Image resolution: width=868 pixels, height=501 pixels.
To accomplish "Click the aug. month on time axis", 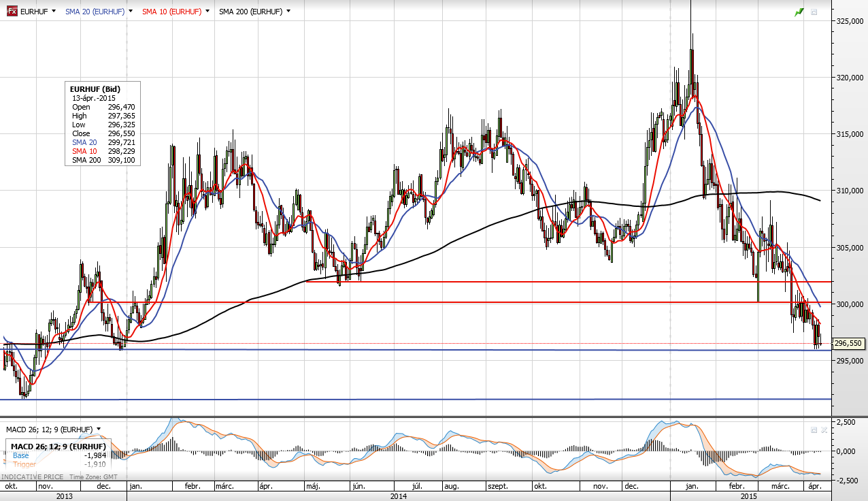I will coord(451,487).
